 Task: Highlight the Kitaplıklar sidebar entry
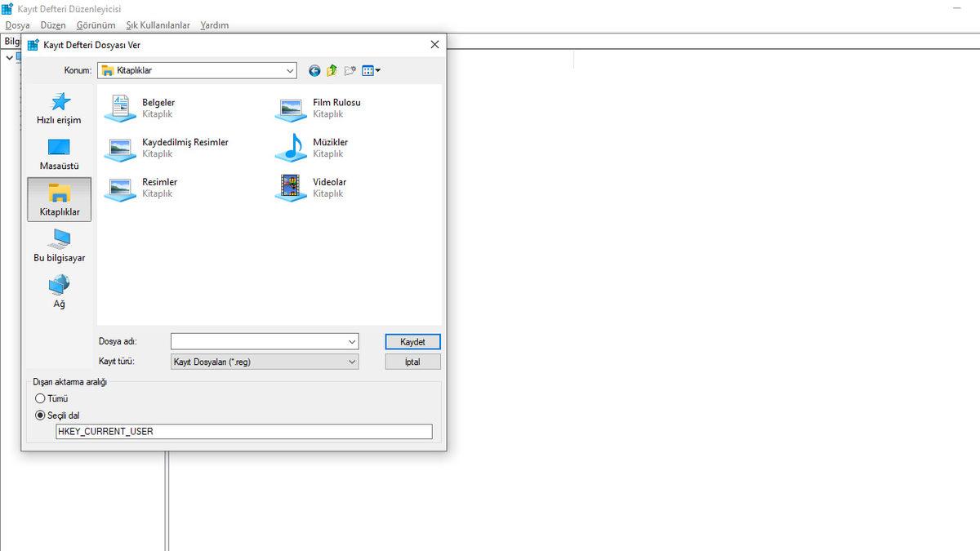60,198
